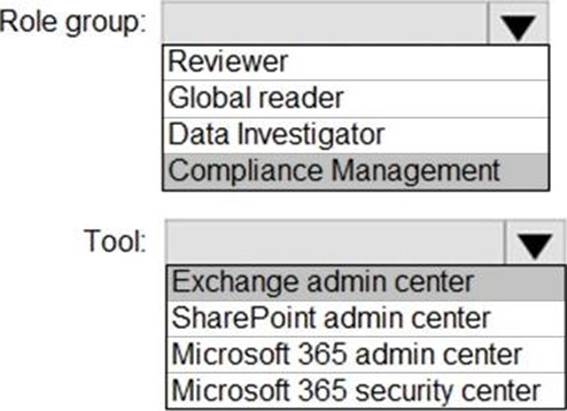Choose the Global reader option

[356, 99]
